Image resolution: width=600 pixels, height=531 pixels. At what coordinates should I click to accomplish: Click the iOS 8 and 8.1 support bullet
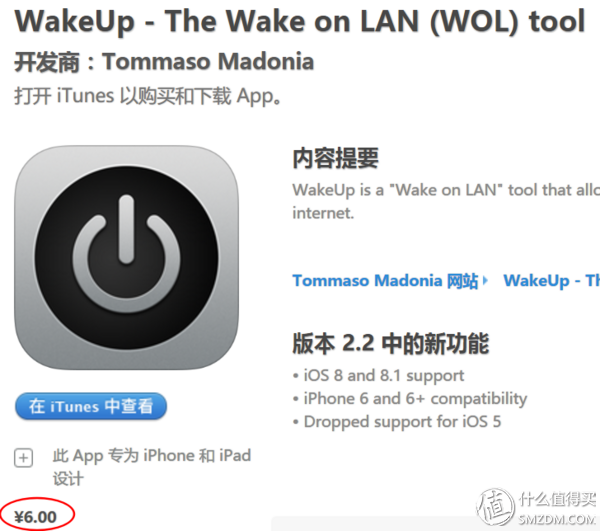click(378, 376)
